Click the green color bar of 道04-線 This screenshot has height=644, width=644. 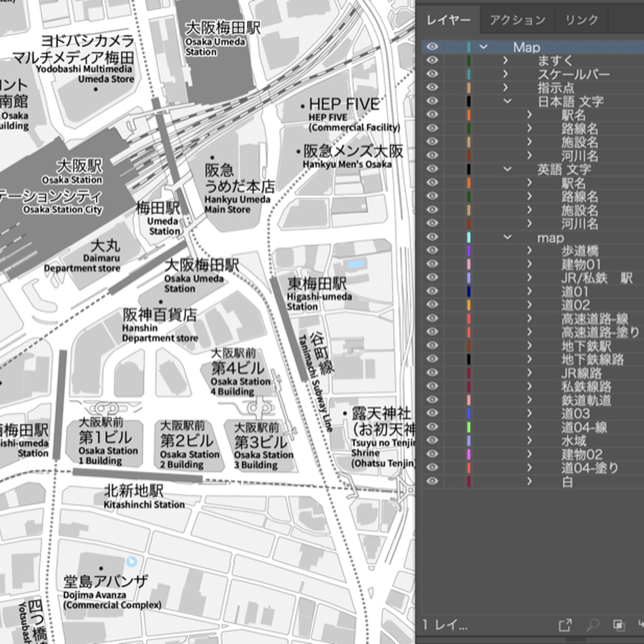click(468, 427)
